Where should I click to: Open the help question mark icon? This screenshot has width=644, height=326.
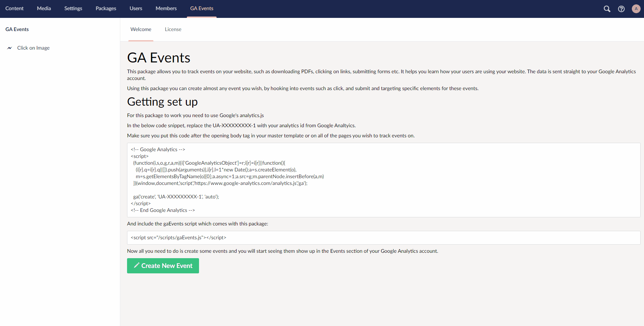[621, 9]
